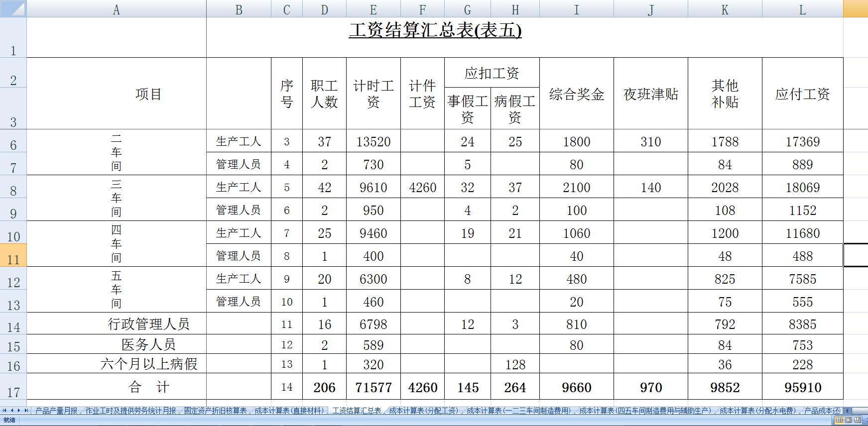
Task: Select column A header
Action: [117, 9]
